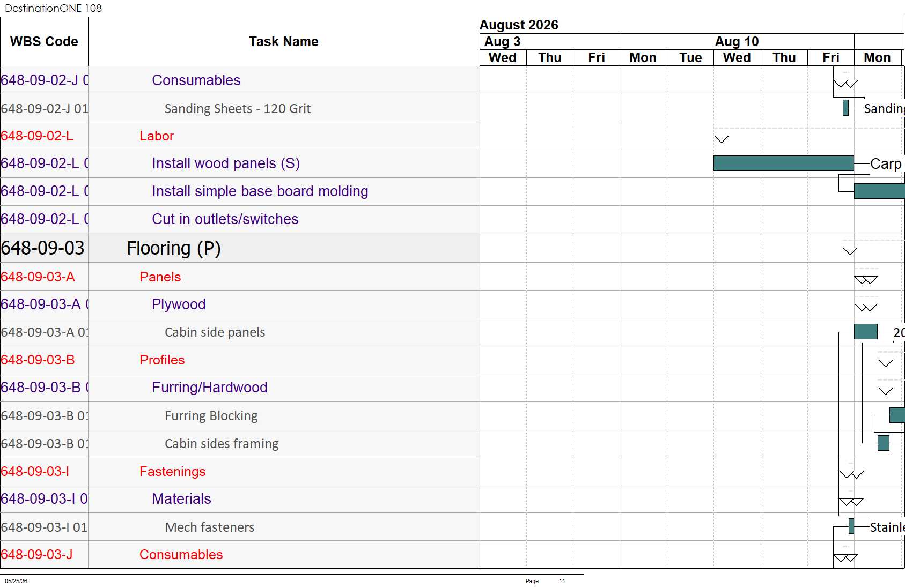Click the Cabin side panels Gantt bar
The height and width of the screenshot is (588, 905).
tap(865, 332)
